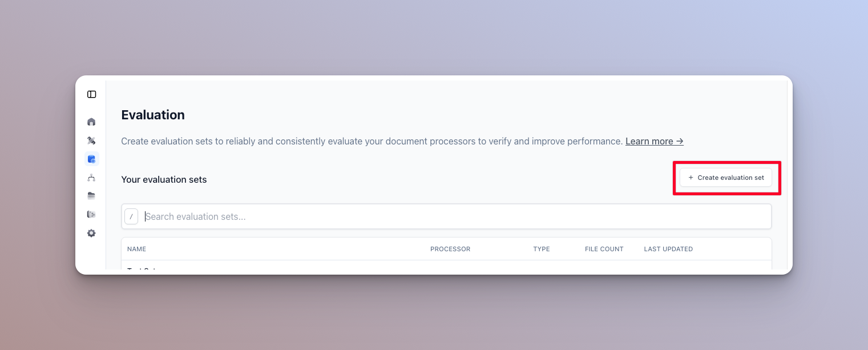Click the evaluation sets description paragraph

[371, 141]
